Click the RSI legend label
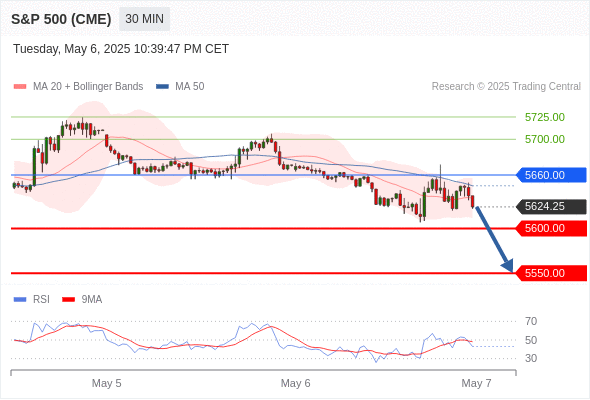Image resolution: width=590 pixels, height=400 pixels. coord(41,300)
